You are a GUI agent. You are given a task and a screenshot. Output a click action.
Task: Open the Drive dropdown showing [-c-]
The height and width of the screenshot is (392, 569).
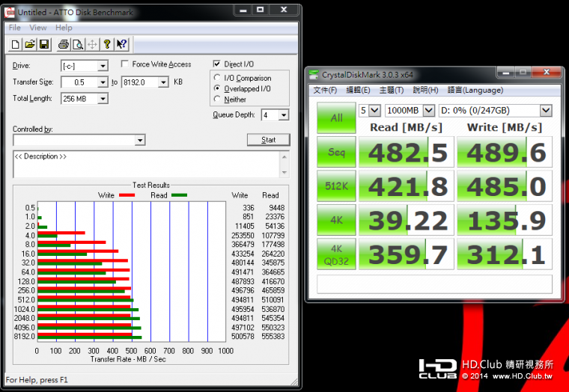(103, 66)
